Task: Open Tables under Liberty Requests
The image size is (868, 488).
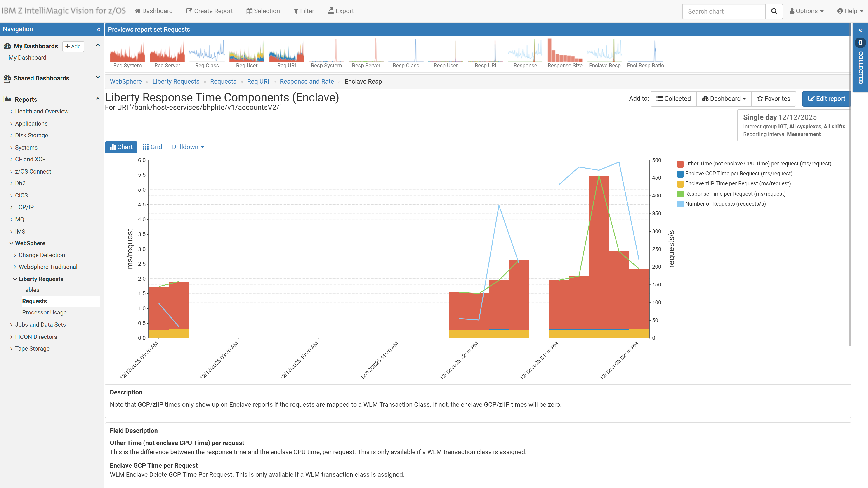Action: click(31, 290)
